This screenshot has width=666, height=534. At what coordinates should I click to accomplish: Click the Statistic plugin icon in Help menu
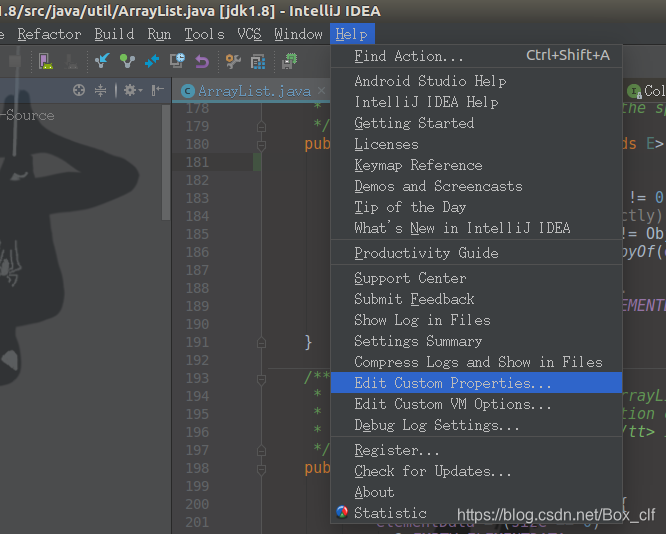342,512
